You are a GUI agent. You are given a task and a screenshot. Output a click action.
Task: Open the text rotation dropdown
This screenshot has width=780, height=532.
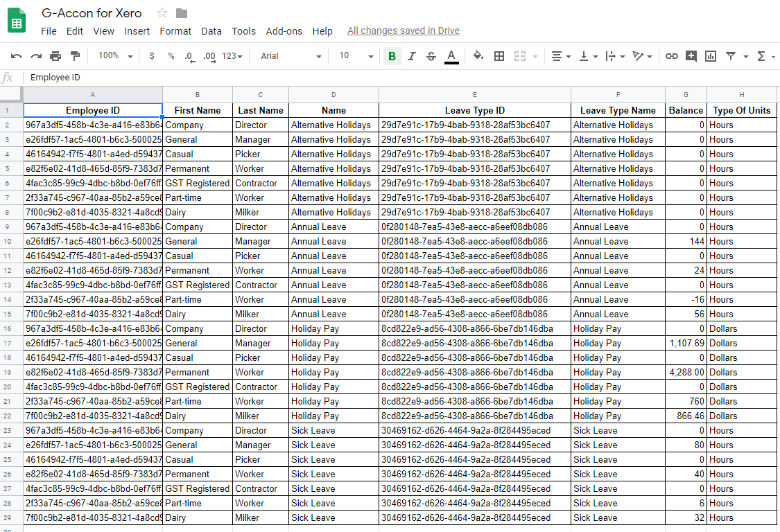click(642, 56)
